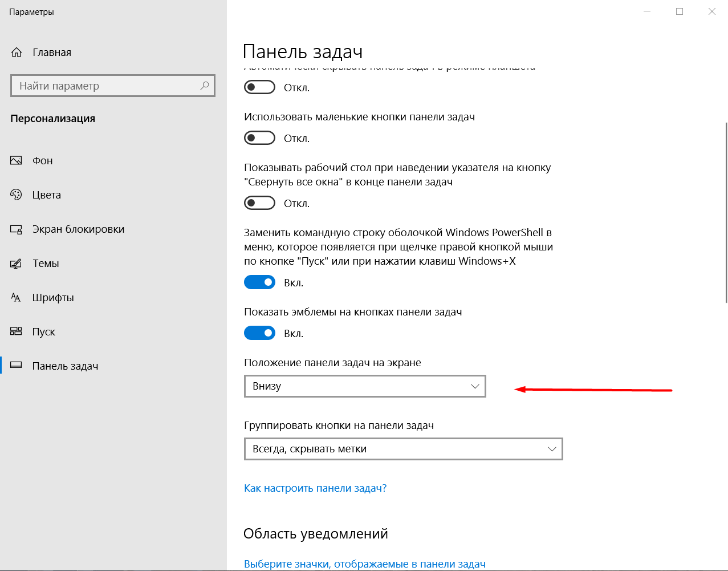This screenshot has width=728, height=571.
Task: Open the Фон picture icon
Action: [x=16, y=161]
